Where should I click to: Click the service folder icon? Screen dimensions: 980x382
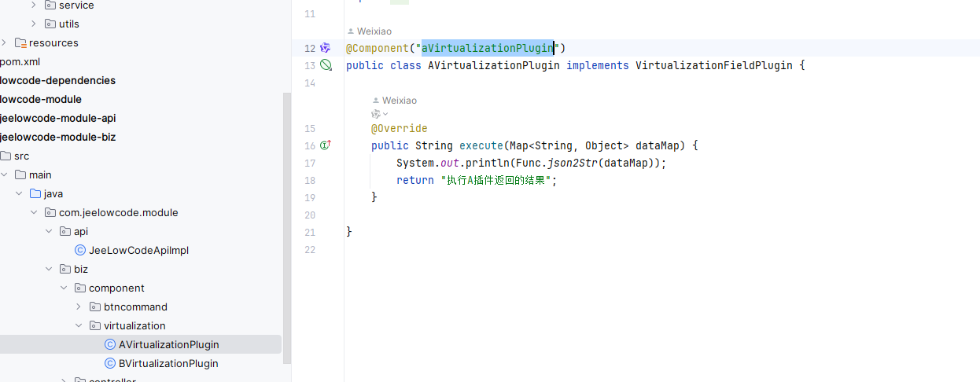(50, 6)
